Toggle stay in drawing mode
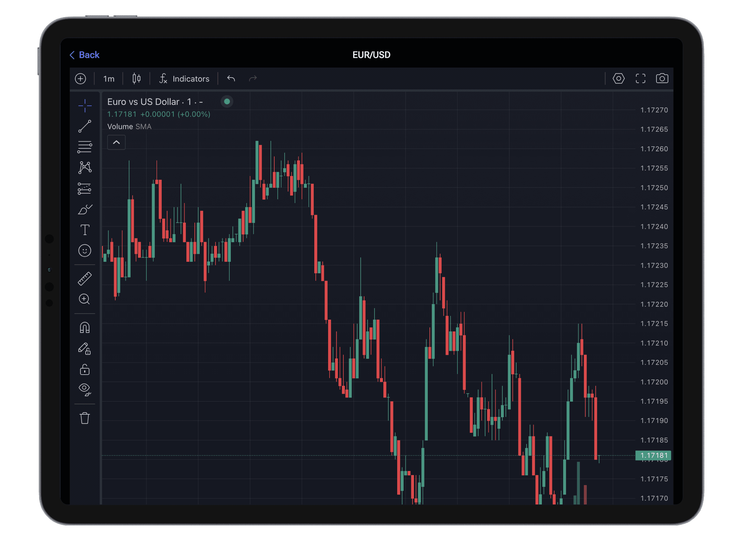 point(85,349)
